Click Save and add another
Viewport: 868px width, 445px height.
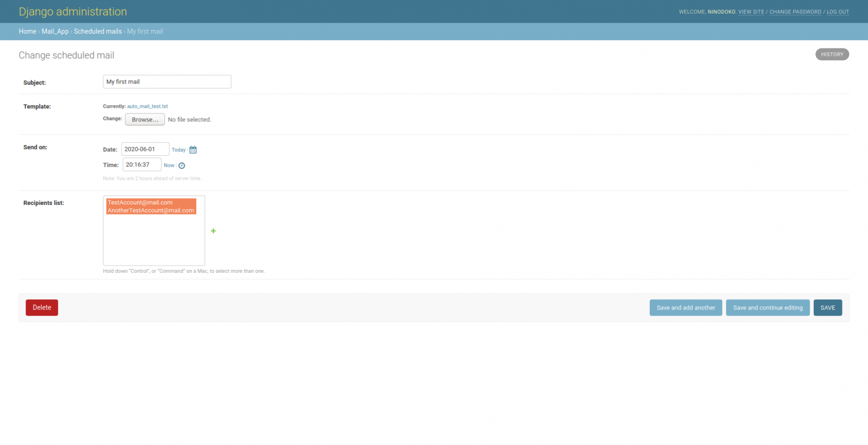tap(685, 308)
